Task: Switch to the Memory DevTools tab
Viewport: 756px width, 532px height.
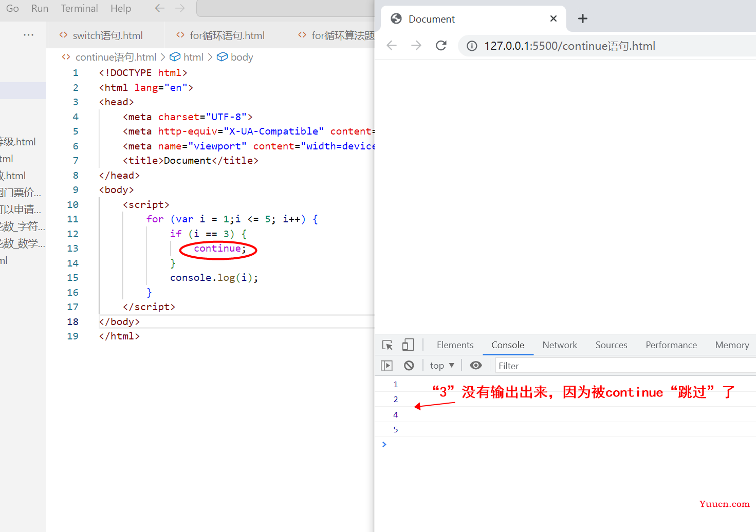Action: coord(732,345)
